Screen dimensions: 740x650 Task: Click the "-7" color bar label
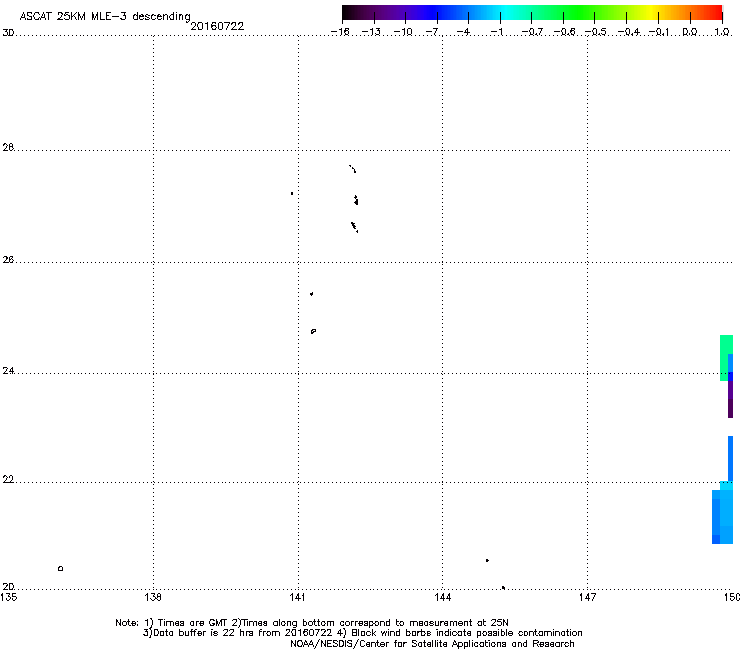[x=432, y=32]
